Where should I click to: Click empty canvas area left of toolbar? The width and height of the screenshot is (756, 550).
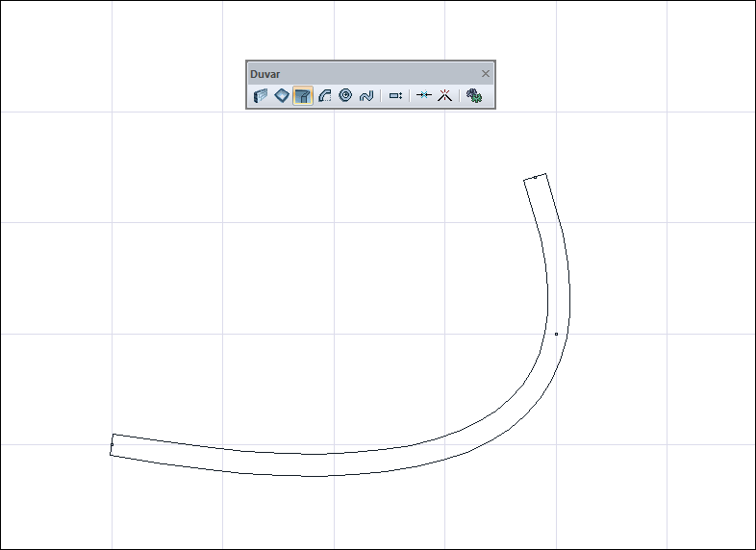[144, 72]
